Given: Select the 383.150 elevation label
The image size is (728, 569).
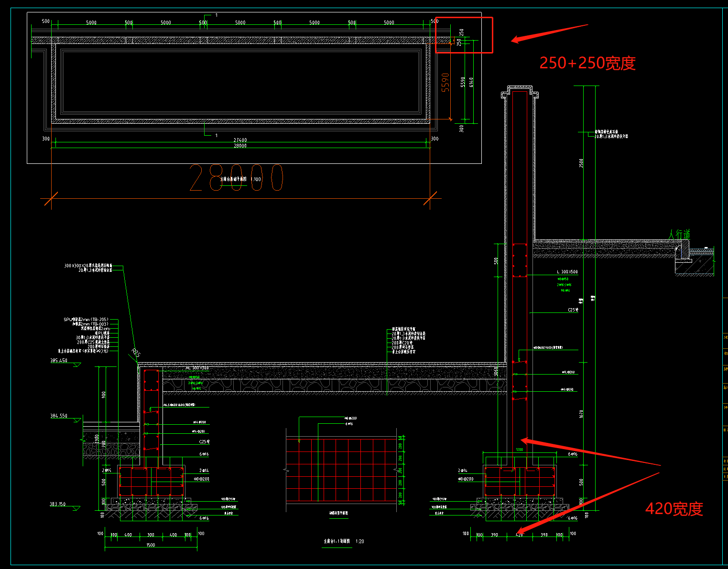Looking at the screenshot, I should (x=58, y=504).
